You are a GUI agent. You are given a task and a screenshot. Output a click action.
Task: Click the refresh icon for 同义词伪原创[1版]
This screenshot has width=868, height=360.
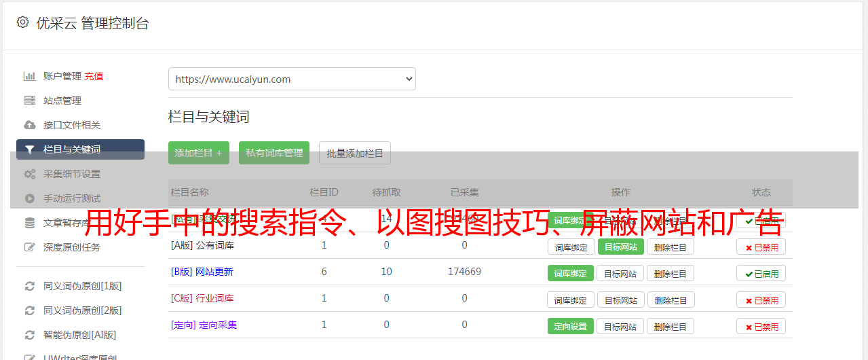tap(29, 286)
